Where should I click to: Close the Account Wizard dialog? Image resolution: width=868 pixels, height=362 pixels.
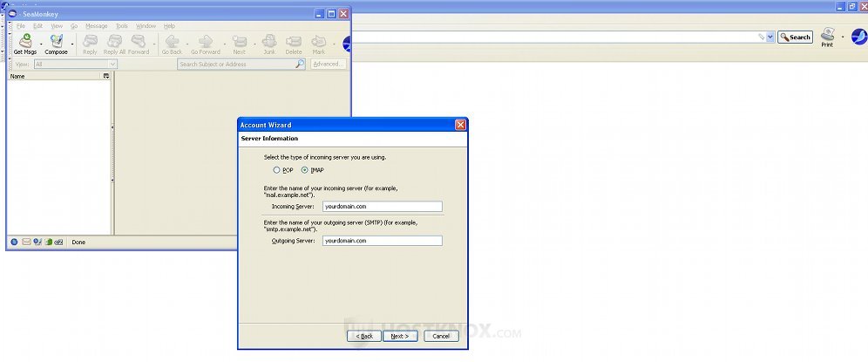460,125
